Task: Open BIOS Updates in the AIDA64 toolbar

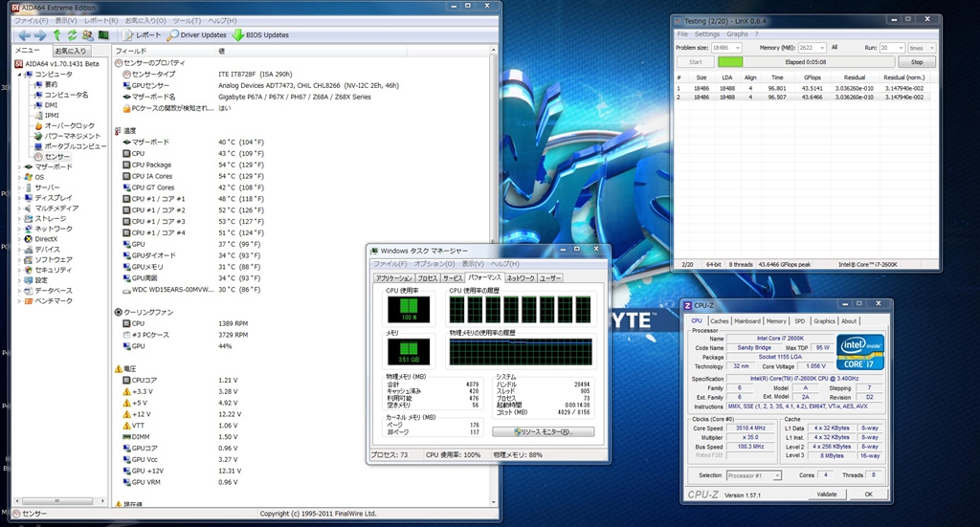Action: pyautogui.click(x=259, y=35)
